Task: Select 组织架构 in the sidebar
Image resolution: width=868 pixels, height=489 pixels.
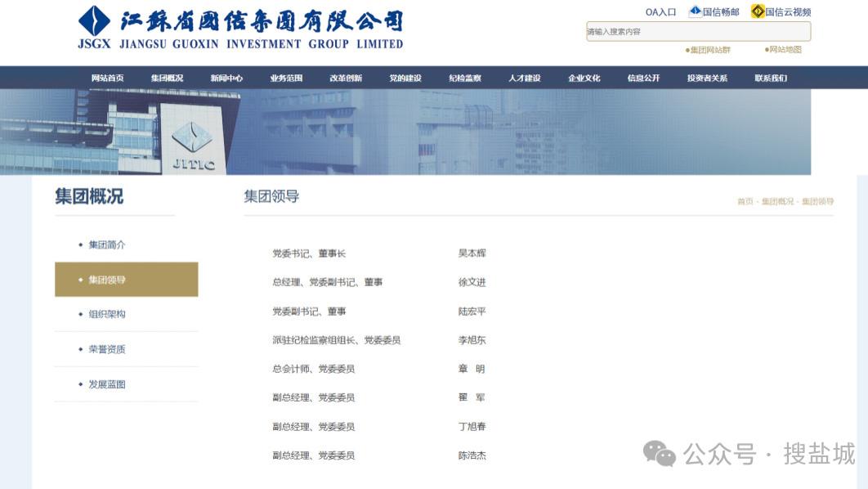Action: 107,314
